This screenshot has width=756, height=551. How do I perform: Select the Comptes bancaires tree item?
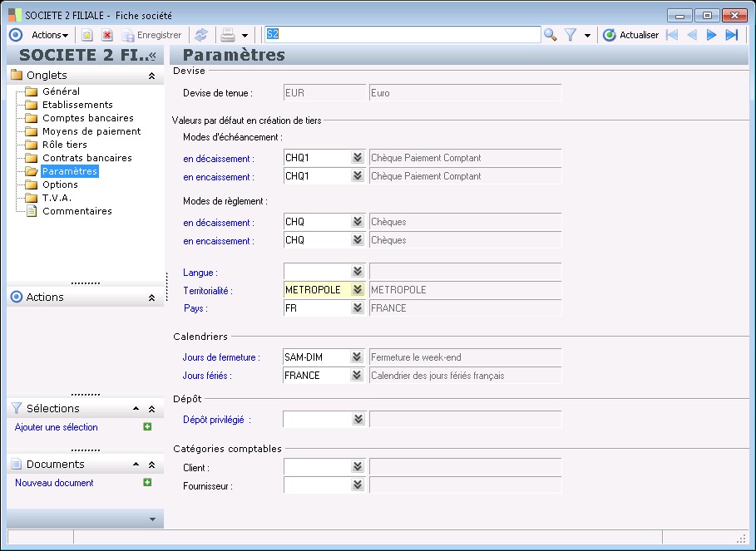[87, 118]
